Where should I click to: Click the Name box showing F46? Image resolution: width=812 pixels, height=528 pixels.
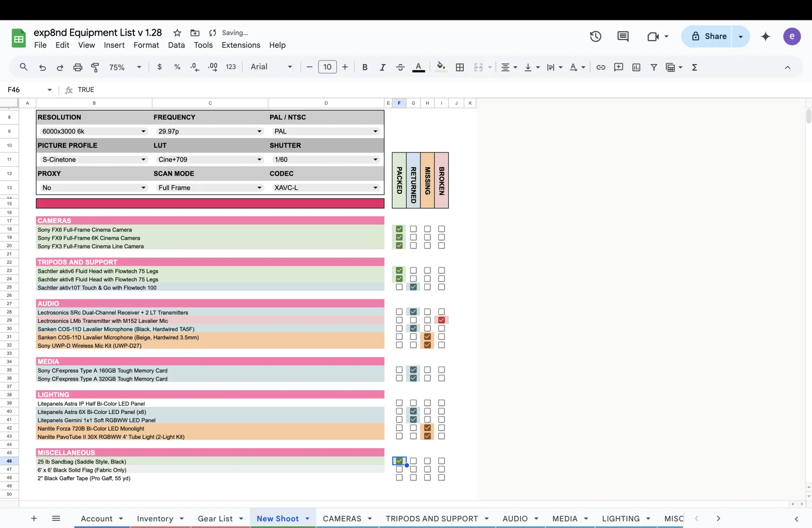(29, 90)
